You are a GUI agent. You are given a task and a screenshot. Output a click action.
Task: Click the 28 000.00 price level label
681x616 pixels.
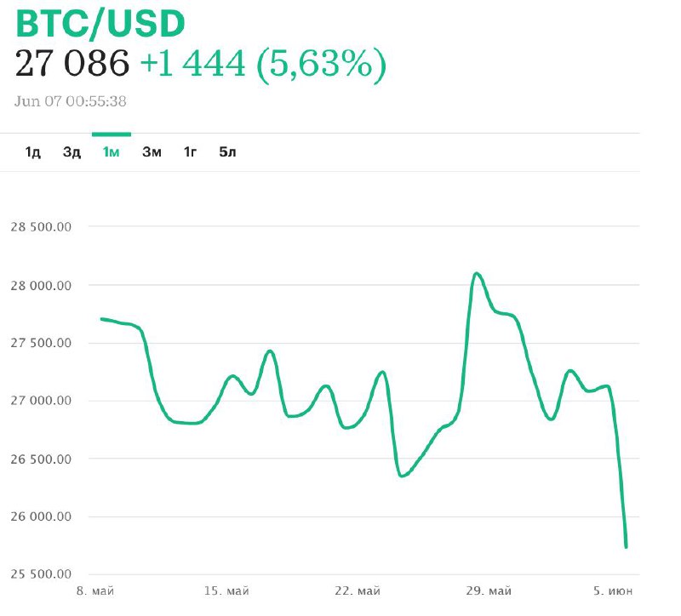[x=41, y=285]
